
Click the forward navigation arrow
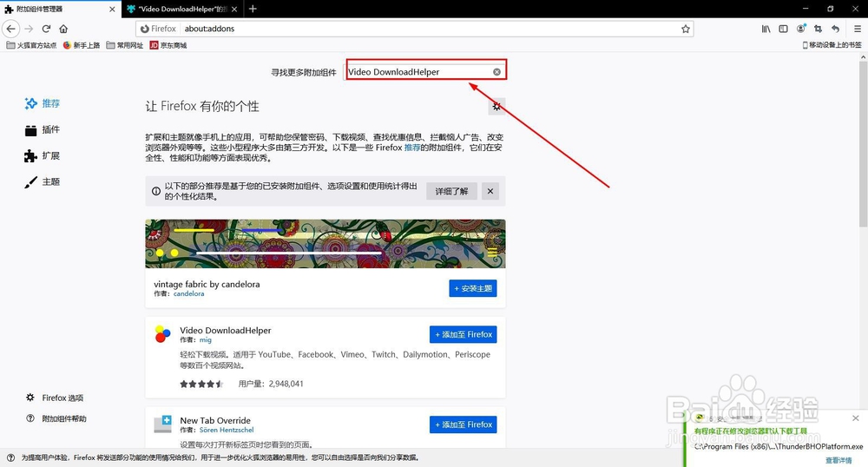29,29
